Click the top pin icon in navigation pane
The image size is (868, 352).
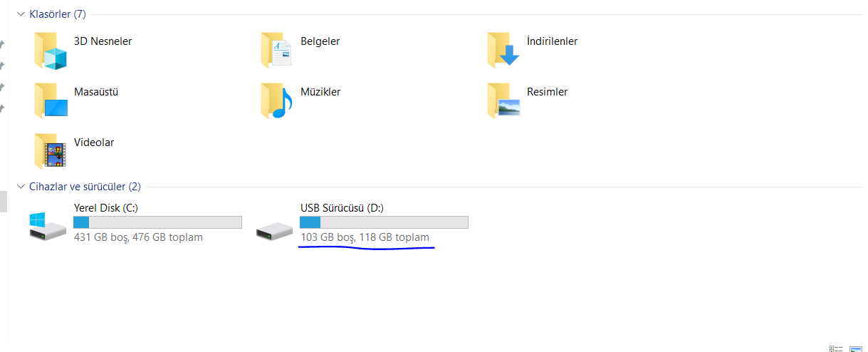click(x=2, y=44)
